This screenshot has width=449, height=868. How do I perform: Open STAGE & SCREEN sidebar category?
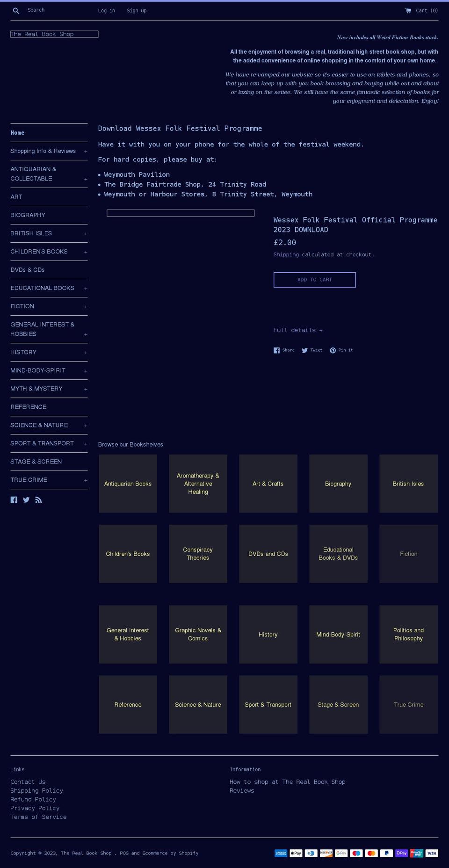(x=36, y=462)
